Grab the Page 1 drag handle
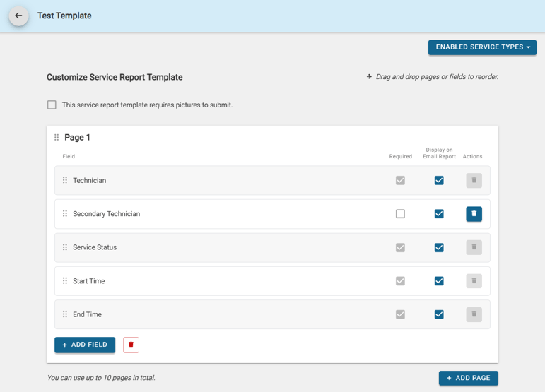This screenshot has width=545, height=392. 57,138
